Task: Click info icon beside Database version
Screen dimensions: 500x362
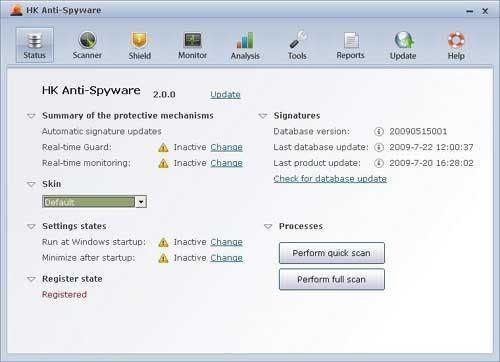Action: click(x=379, y=131)
